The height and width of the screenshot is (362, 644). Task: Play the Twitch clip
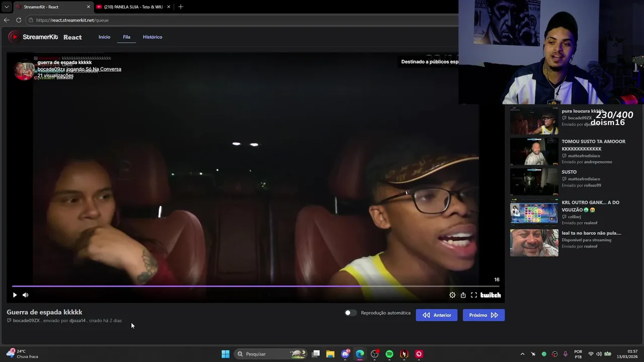click(15, 295)
